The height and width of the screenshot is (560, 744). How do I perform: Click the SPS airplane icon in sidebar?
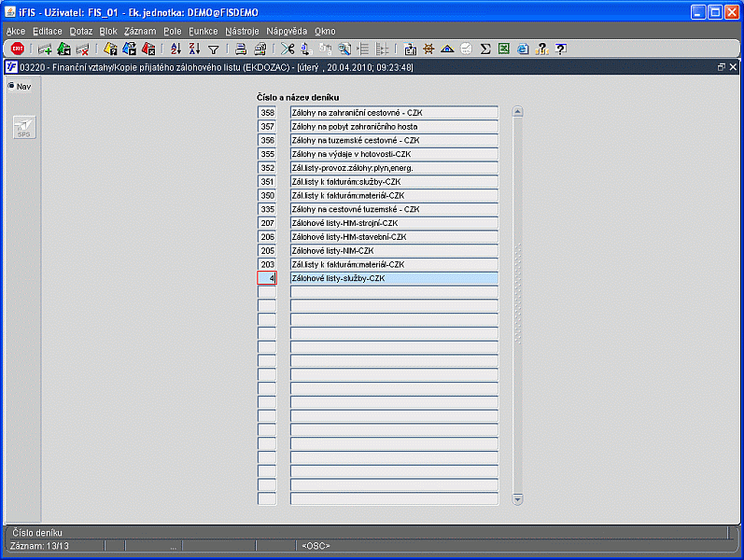coord(24,127)
